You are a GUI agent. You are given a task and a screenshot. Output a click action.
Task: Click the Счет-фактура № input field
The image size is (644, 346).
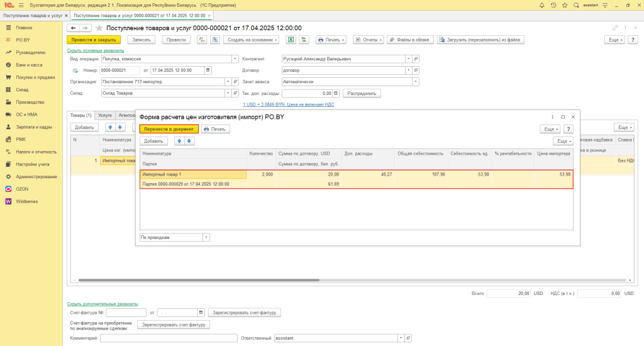point(126,313)
